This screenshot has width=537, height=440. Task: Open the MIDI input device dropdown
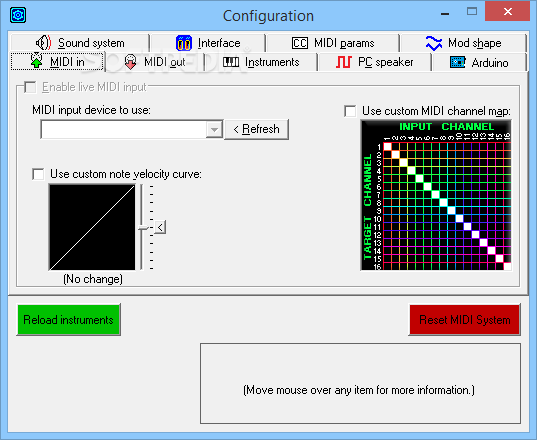[214, 129]
